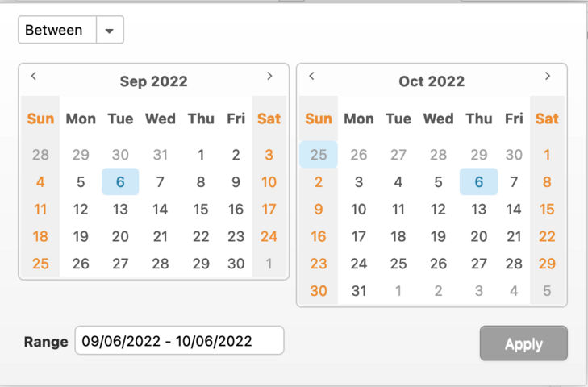Open the Between dropdown arrow
Screen dimensions: 588x387
pos(110,31)
